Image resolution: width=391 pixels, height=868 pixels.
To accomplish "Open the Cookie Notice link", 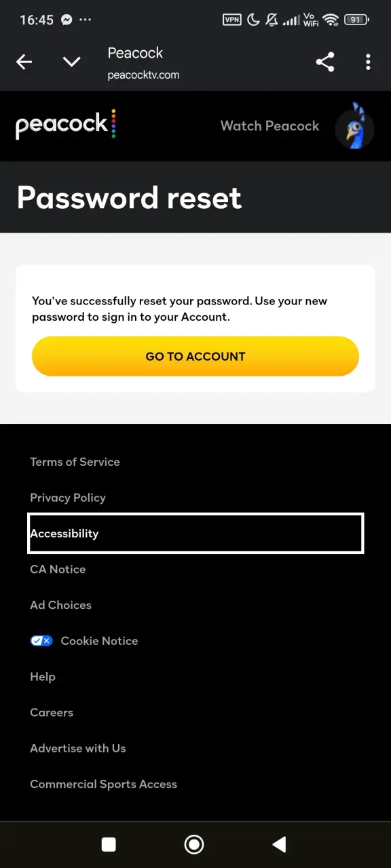I will point(99,641).
